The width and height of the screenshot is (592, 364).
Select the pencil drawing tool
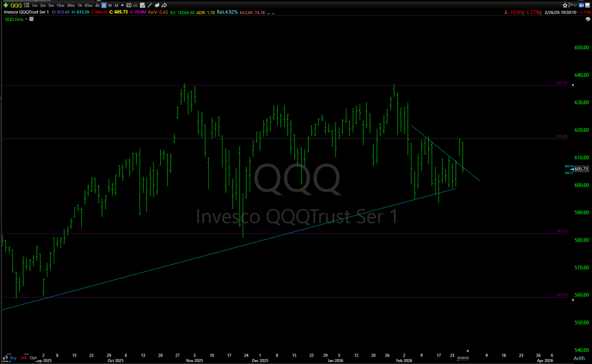click(149, 5)
